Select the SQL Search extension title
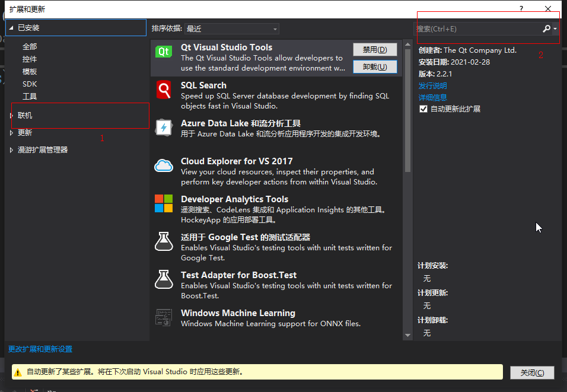 tap(203, 85)
